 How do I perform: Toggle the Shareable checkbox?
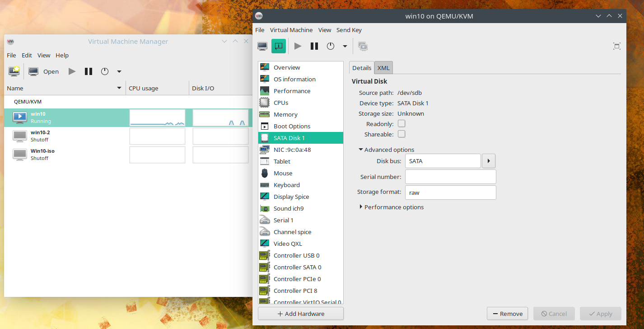click(x=401, y=134)
